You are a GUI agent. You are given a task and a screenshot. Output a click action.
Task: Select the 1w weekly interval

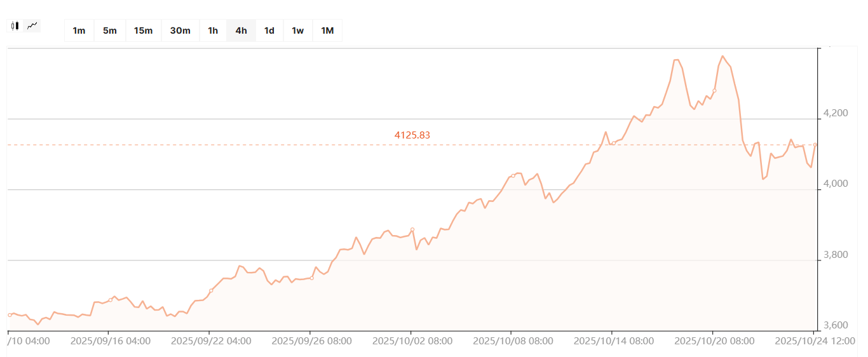pos(297,30)
